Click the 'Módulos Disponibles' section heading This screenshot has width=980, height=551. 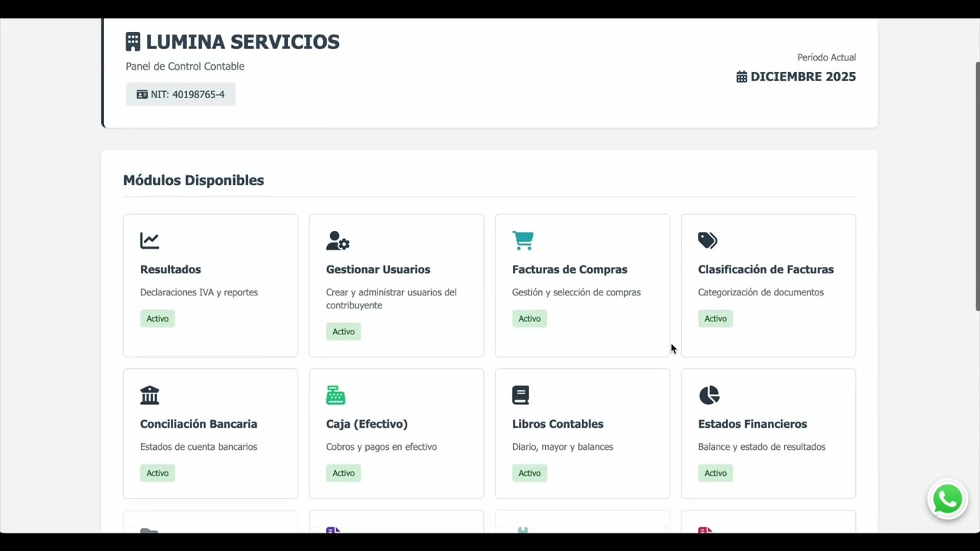194,181
